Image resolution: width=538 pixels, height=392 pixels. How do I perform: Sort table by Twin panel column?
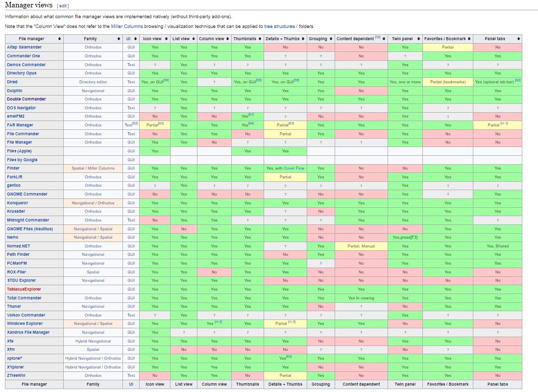[418, 39]
